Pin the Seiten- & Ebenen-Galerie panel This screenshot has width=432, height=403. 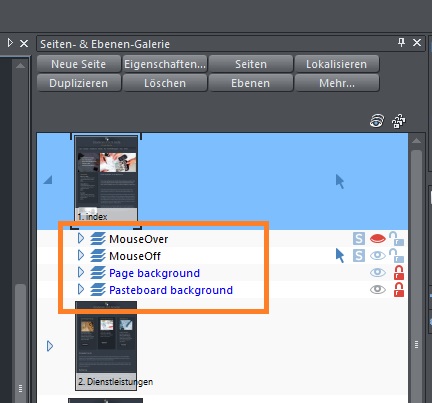[401, 42]
